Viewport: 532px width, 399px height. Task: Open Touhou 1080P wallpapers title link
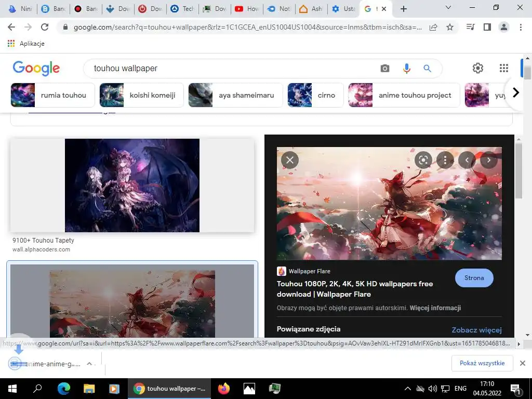point(354,289)
